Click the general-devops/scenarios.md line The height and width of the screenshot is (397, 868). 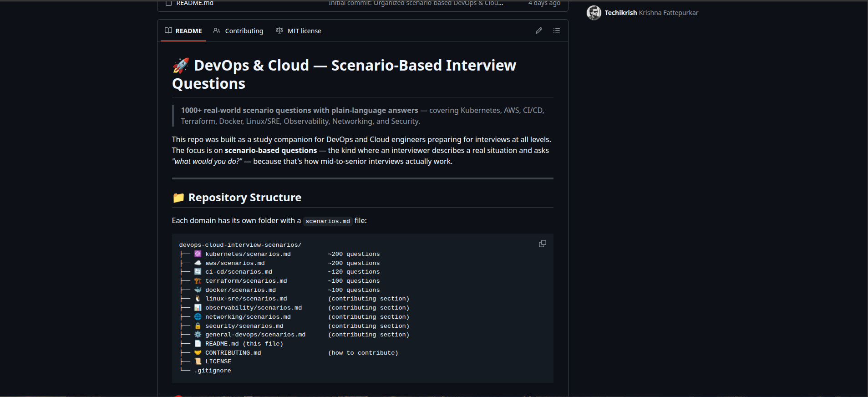255,335
